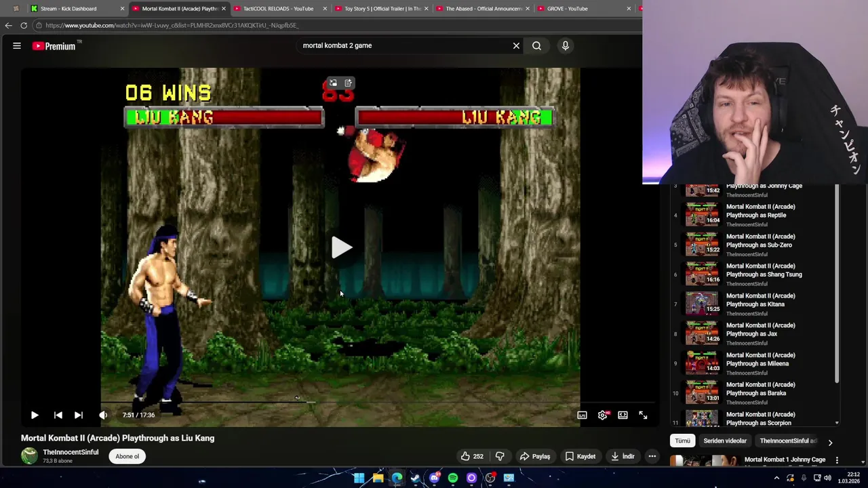Like the video with 252 likes
This screenshot has width=868, height=488.
click(472, 456)
